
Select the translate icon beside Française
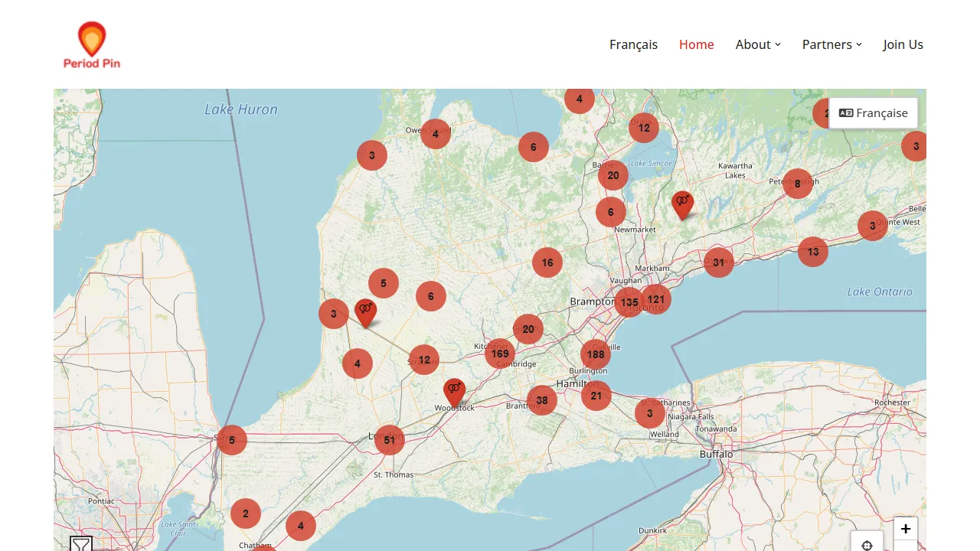pos(845,112)
